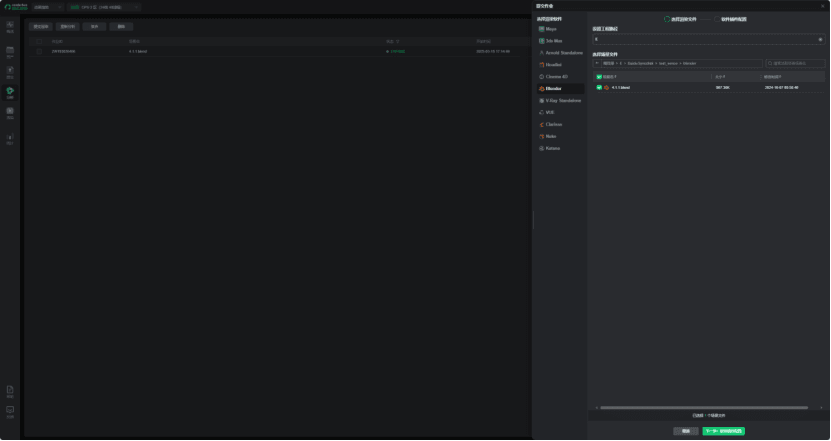Select 3ds Max in the software list
831x441 pixels.
tap(553, 41)
